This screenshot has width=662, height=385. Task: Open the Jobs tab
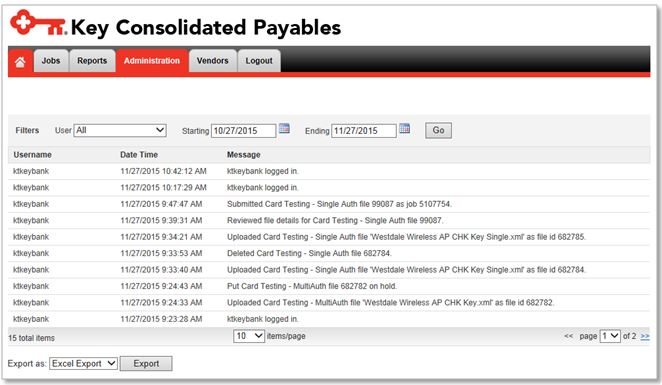[x=51, y=61]
